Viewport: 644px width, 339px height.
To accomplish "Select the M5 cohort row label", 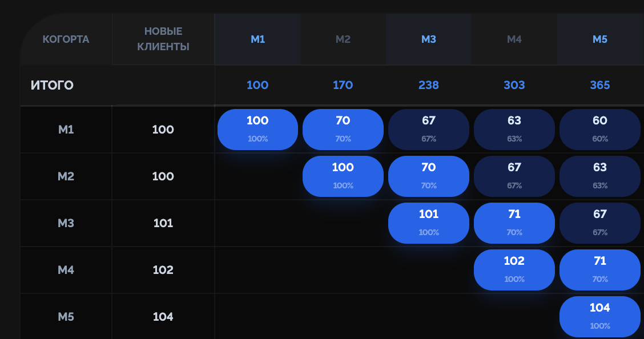I will point(66,317).
